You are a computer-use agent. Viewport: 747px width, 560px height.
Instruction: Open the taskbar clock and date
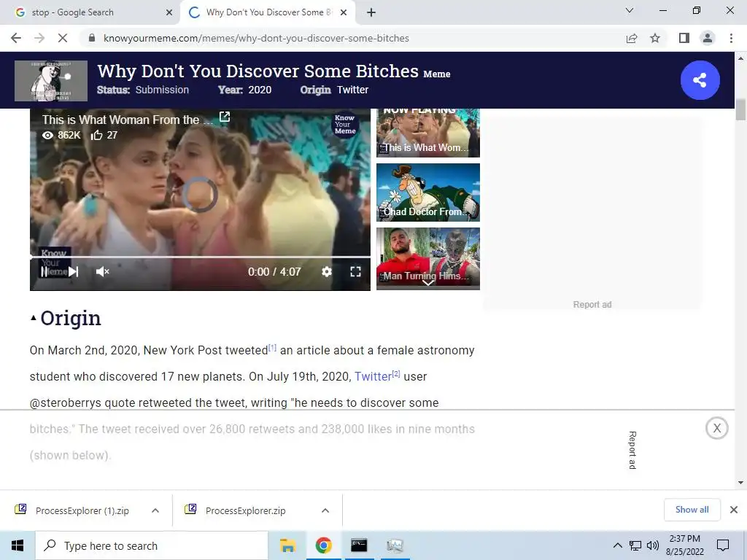(x=684, y=545)
